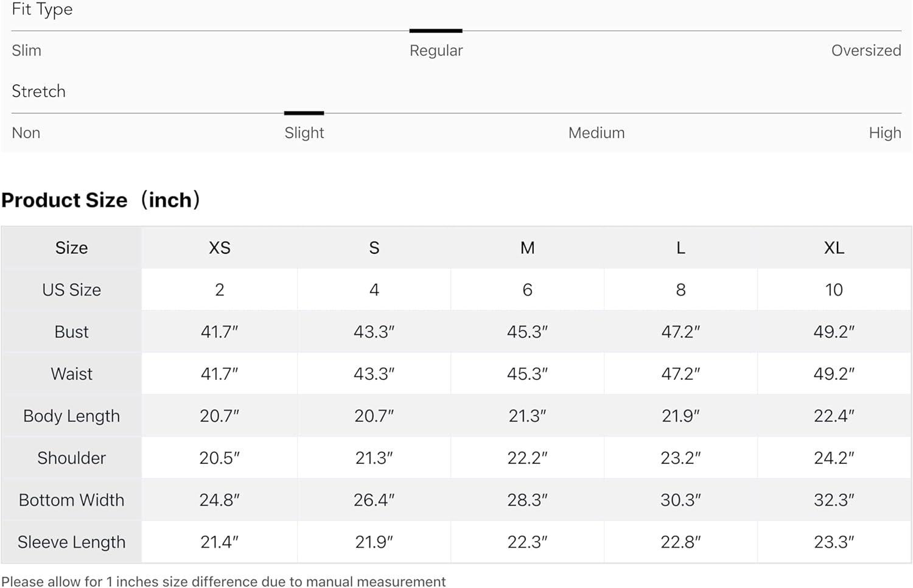Click the Product Size (inch) heading
This screenshot has height=588, width=913.
(x=101, y=200)
